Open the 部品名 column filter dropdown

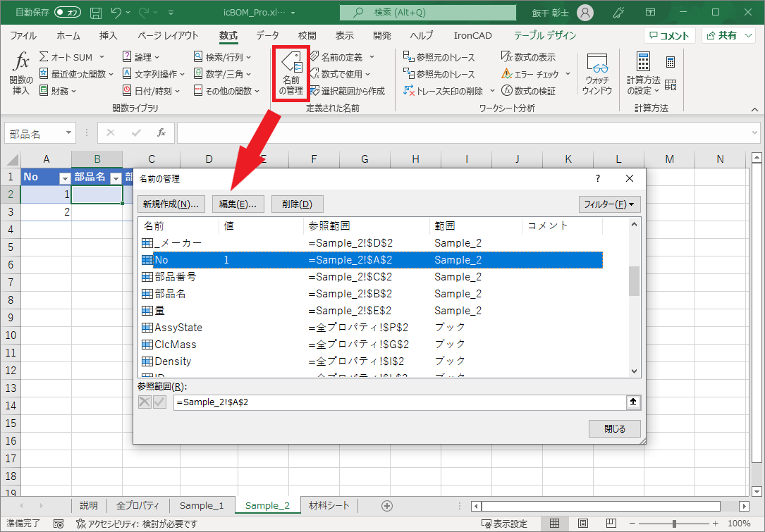point(114,178)
